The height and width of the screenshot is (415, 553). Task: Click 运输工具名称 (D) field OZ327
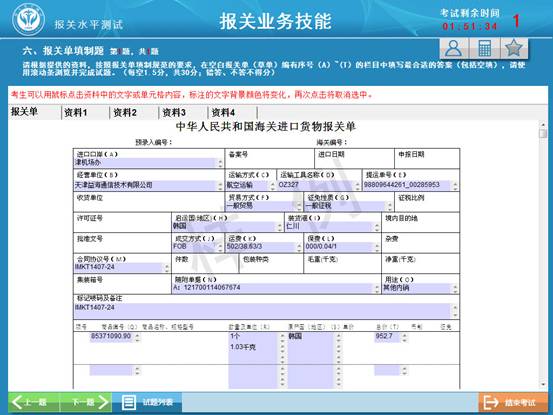point(319,185)
